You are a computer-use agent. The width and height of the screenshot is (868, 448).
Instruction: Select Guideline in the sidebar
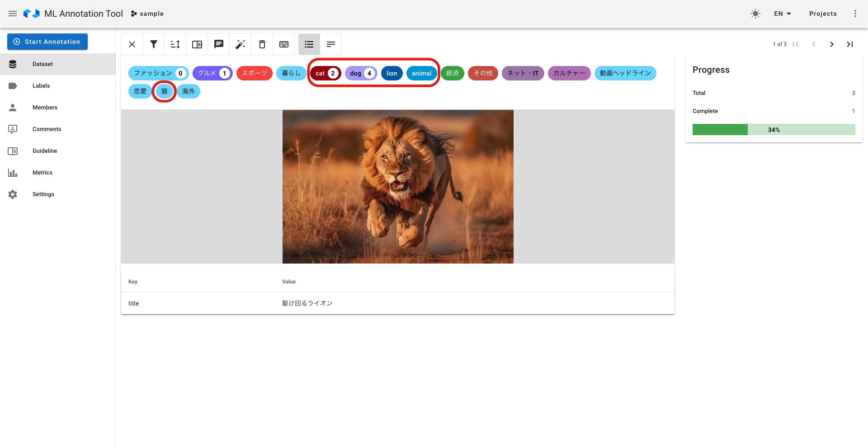[x=58, y=151]
